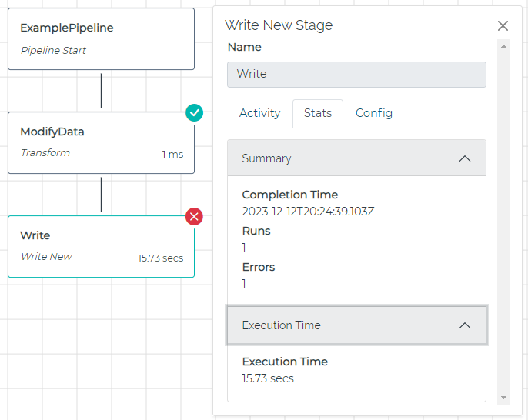The height and width of the screenshot is (420, 528).
Task: Select the ExamplePipeline start node
Action: tap(101, 39)
